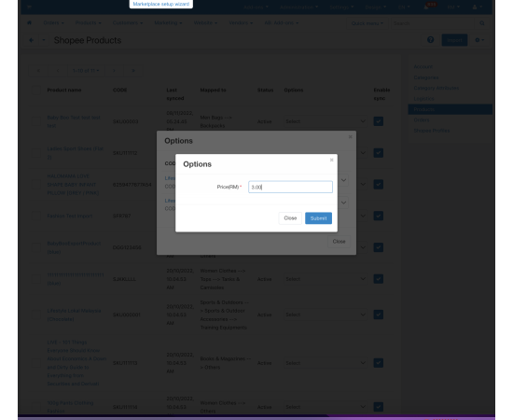This screenshot has height=420, width=513.
Task: Toggle enable sync for SKU00003 product
Action: 378,121
